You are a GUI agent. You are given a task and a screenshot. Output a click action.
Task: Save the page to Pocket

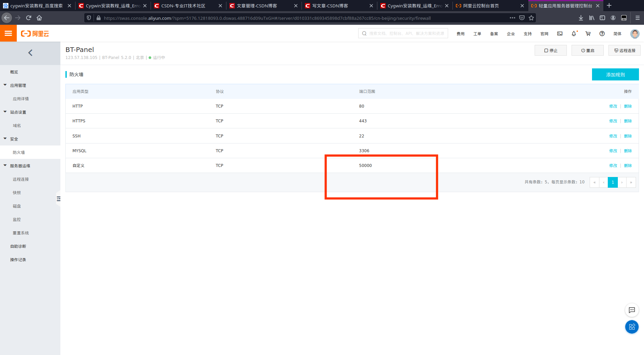click(x=522, y=18)
